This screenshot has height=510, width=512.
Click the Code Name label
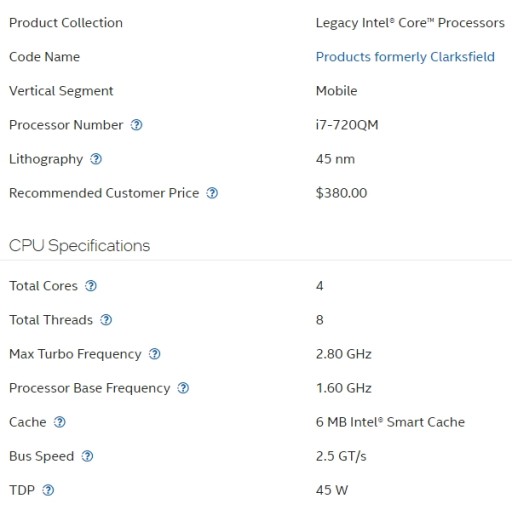(x=44, y=57)
